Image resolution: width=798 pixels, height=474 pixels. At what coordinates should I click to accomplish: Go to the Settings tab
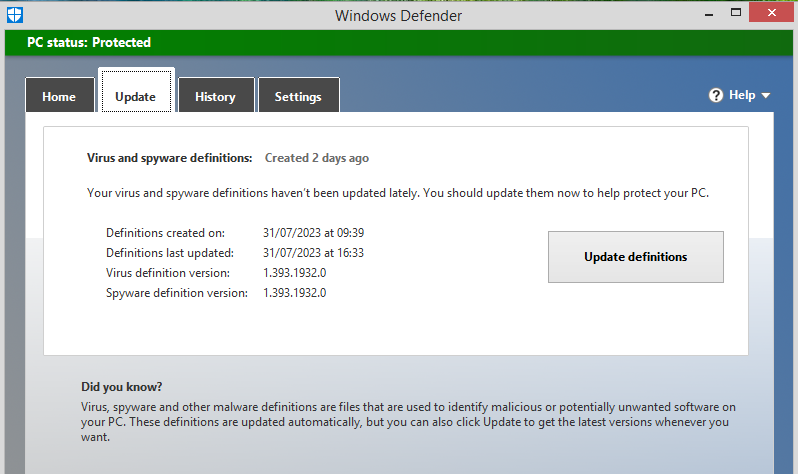(x=298, y=97)
